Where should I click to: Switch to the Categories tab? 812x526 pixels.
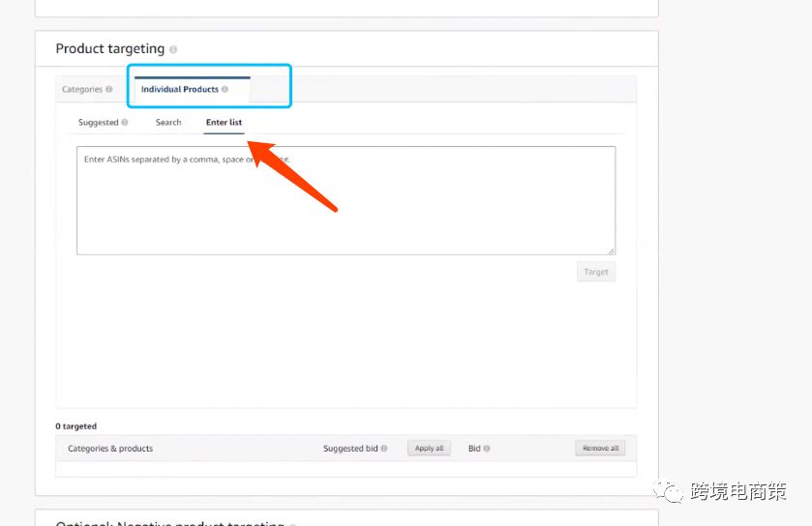82,90
